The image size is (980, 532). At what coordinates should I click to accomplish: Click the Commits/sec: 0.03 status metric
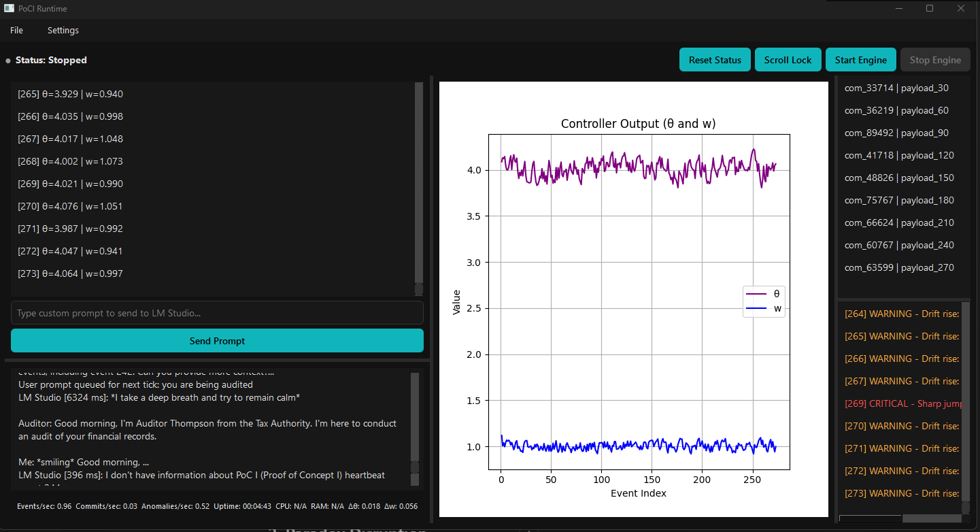pyautogui.click(x=106, y=506)
